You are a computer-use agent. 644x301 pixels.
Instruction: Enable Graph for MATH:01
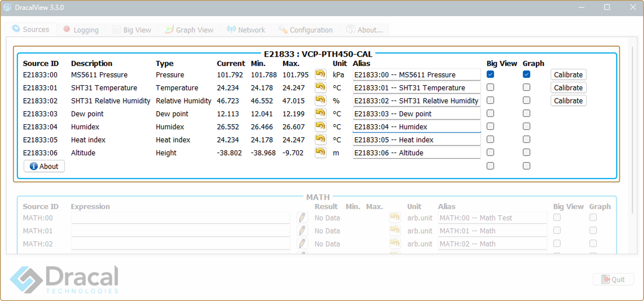593,230
